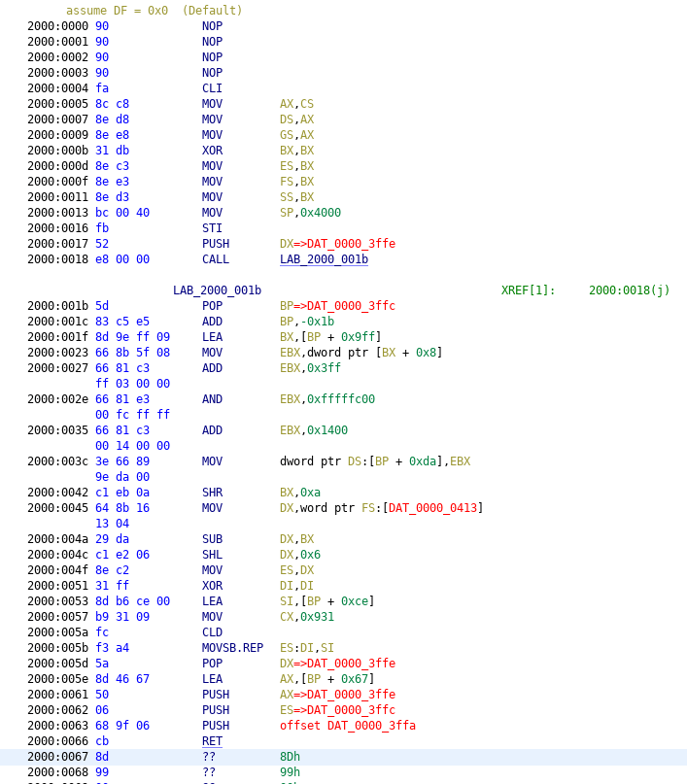
Task: Click the RET mnemonic at 2000:0066
Action: [x=212, y=741]
